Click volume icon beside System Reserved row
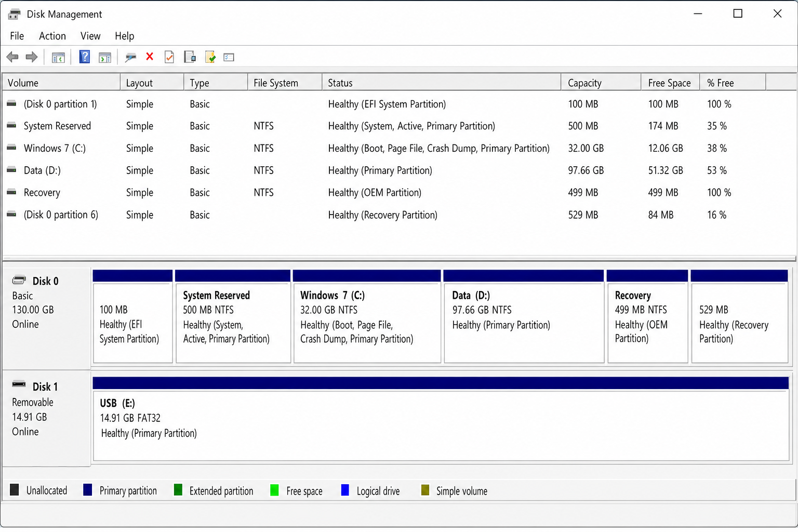Screen dimensions: 798x532 [x=11, y=126]
